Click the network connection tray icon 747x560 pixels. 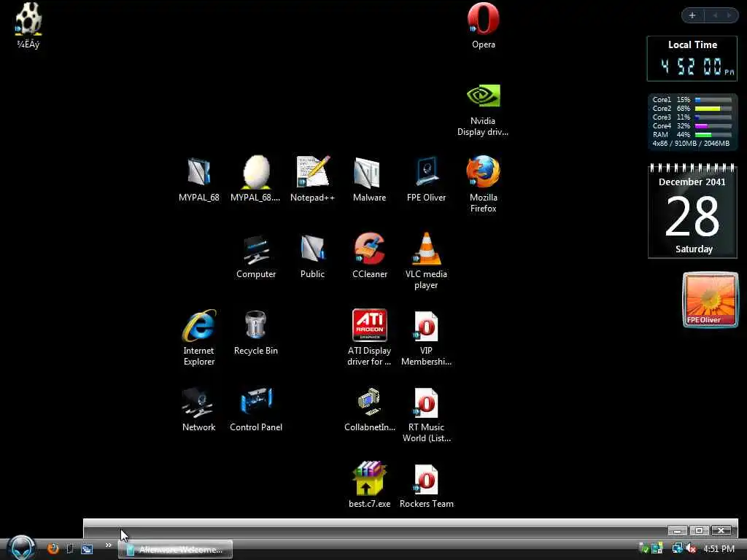coord(677,548)
